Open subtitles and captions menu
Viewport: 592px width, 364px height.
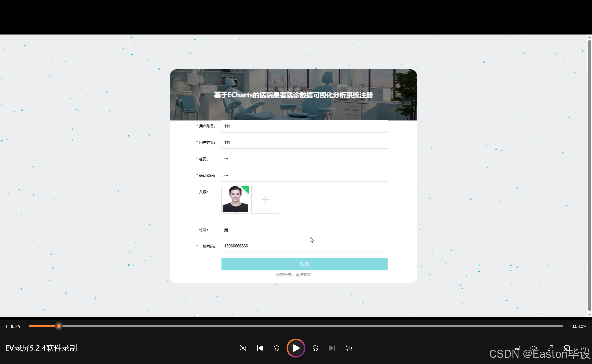coord(517,348)
